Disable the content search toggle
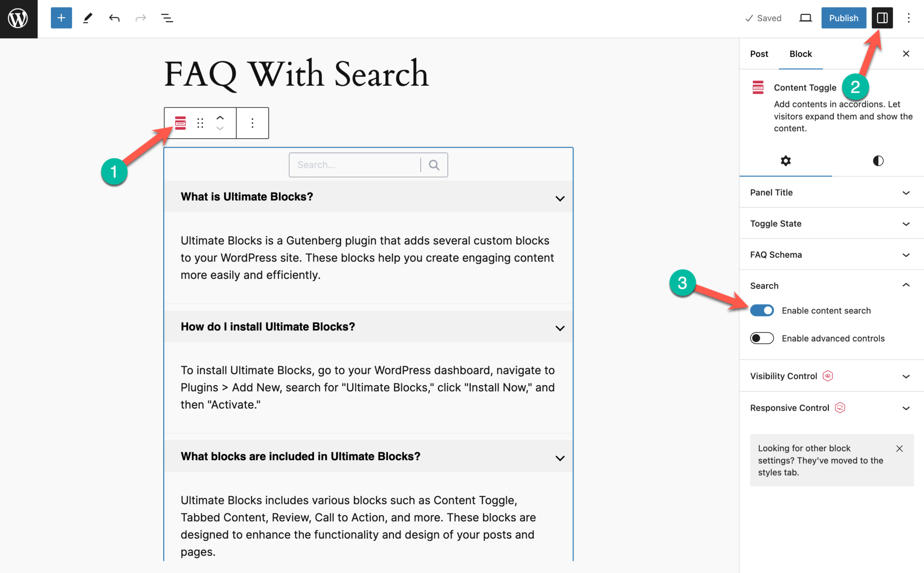Image resolution: width=924 pixels, height=573 pixels. (x=762, y=310)
